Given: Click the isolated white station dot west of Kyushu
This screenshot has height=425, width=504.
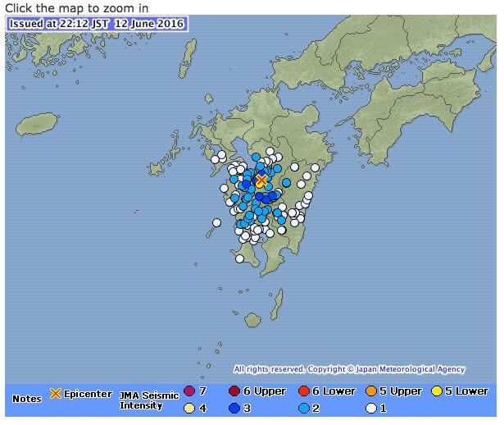Looking at the screenshot, I should pyautogui.click(x=216, y=222).
